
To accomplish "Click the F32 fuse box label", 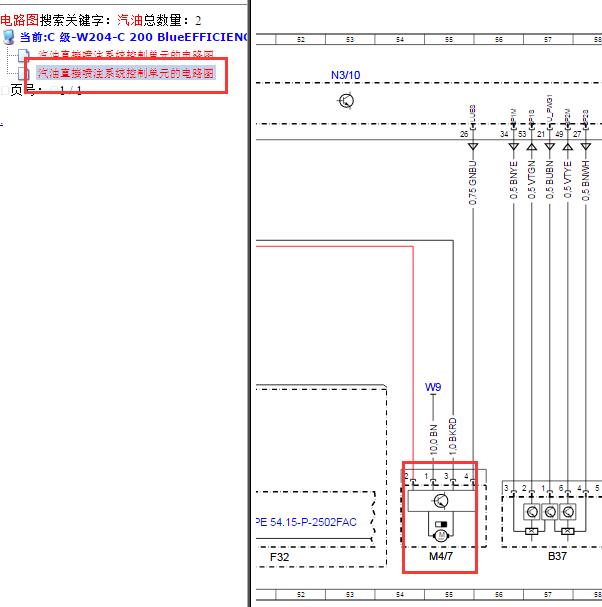I will pyautogui.click(x=280, y=557).
